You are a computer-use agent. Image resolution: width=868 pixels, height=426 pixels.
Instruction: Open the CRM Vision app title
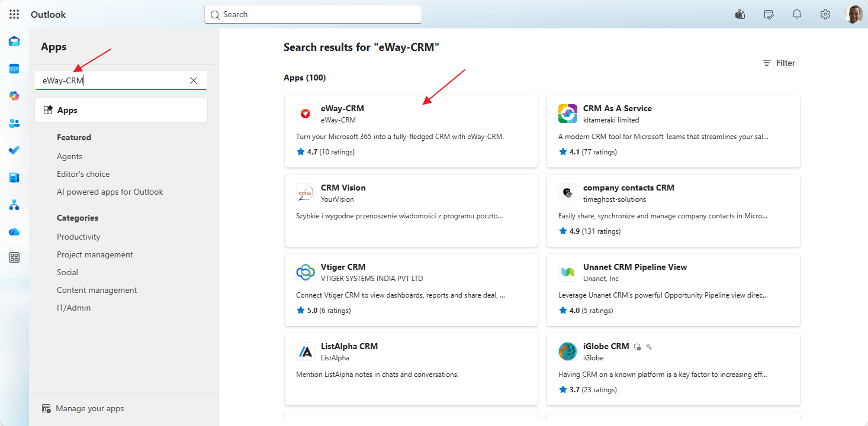pos(343,188)
